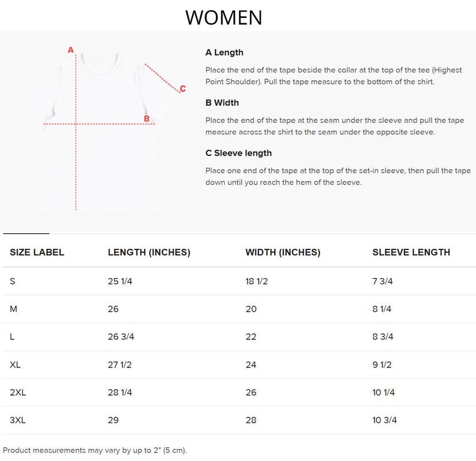The image size is (476, 461).
Task: Select the S size row label
Action: click(x=13, y=281)
